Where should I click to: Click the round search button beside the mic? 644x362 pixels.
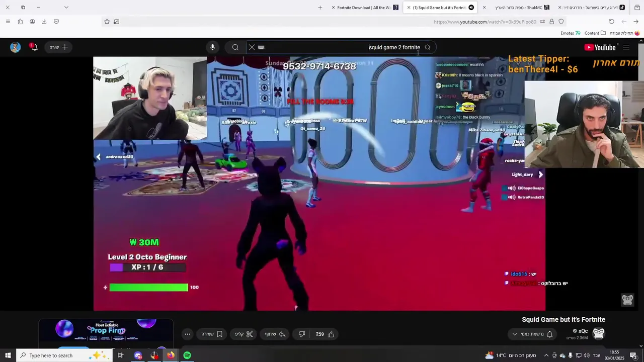click(235, 47)
